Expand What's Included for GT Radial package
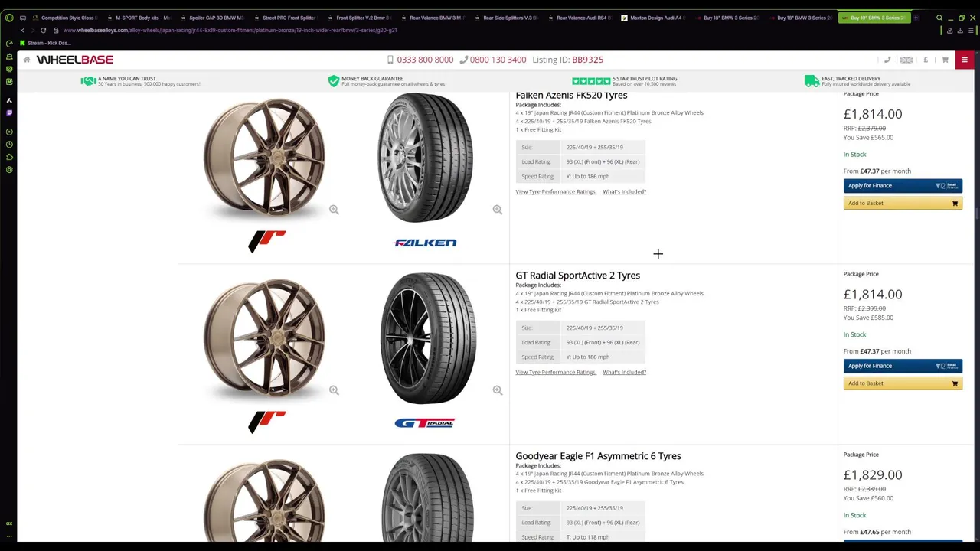 (x=624, y=372)
